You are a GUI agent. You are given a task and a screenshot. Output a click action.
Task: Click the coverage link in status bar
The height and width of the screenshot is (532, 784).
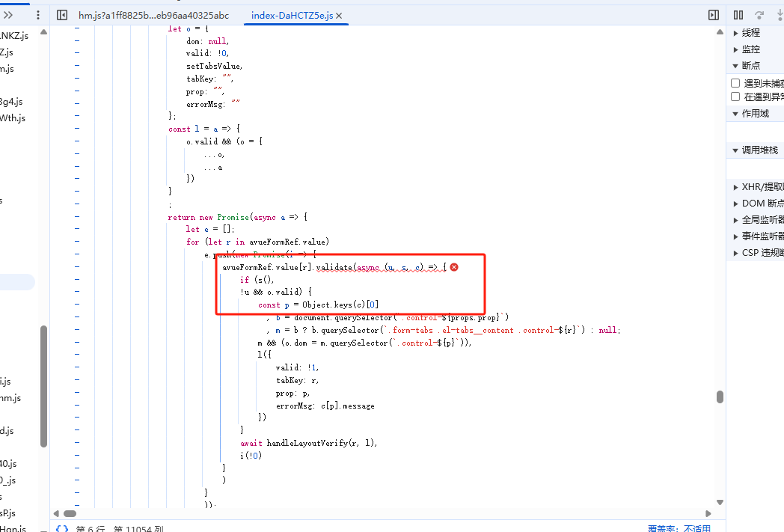tap(679, 528)
